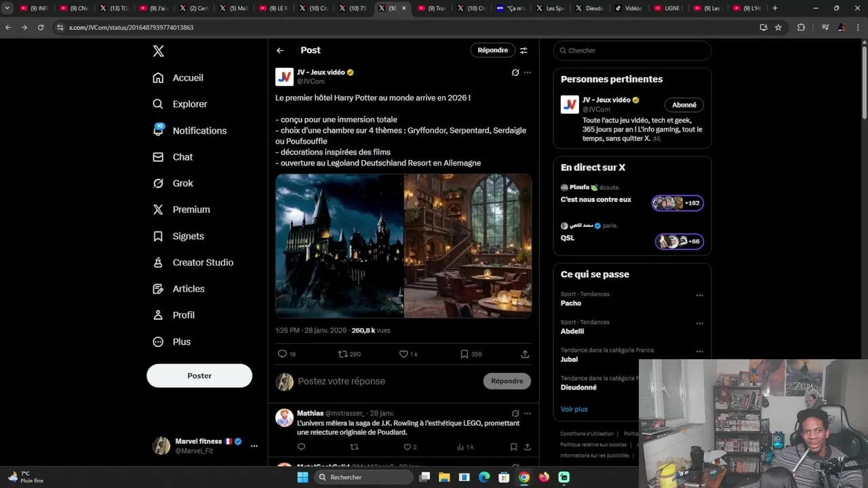868x488 pixels.
Task: Open the weather widget 7°C
Action: tap(26, 477)
